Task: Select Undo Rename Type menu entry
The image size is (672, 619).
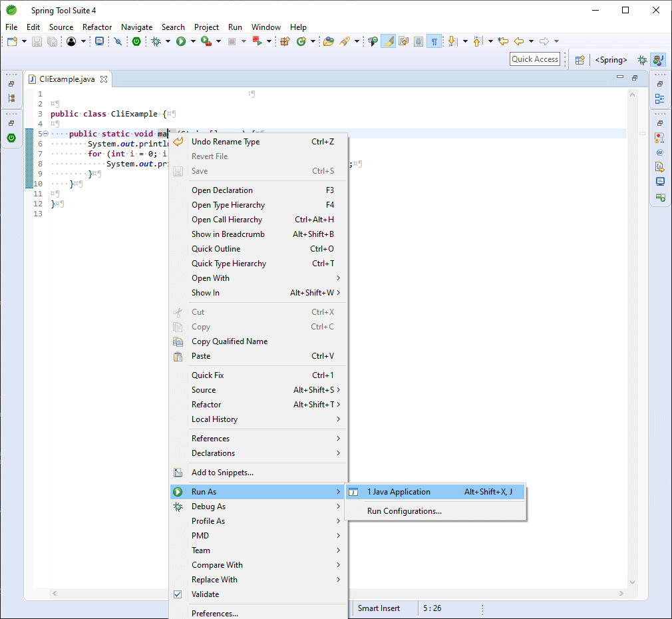Action: [x=258, y=142]
